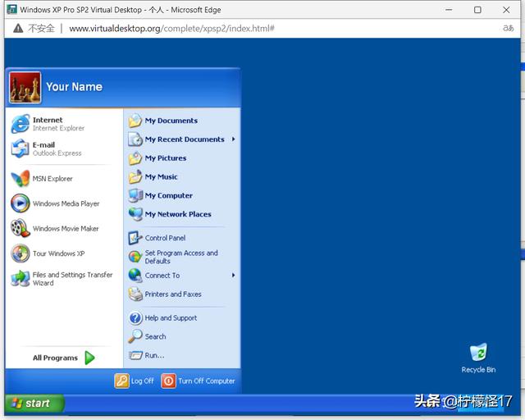The image size is (525, 420).
Task: Click the My Recent Documents icon
Action: (135, 139)
